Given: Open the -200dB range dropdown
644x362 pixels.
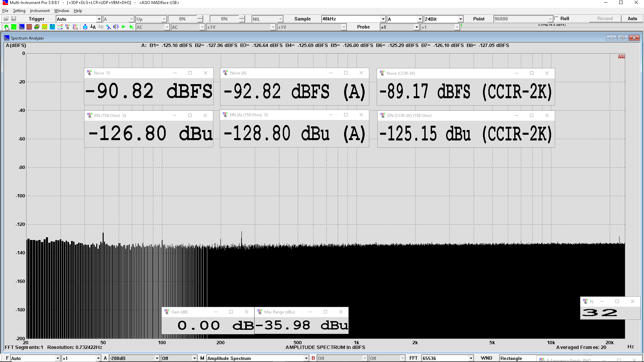Looking at the screenshot, I should (157, 358).
